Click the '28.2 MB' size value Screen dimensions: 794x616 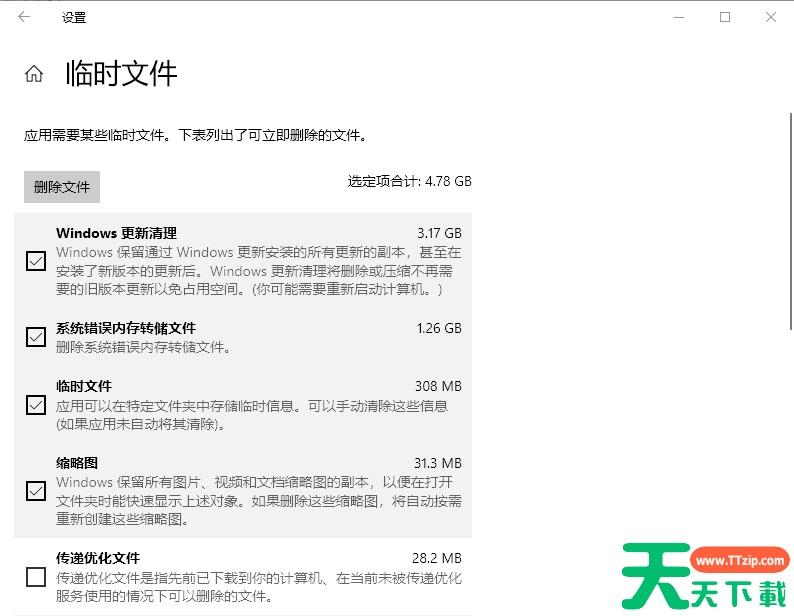[436, 558]
